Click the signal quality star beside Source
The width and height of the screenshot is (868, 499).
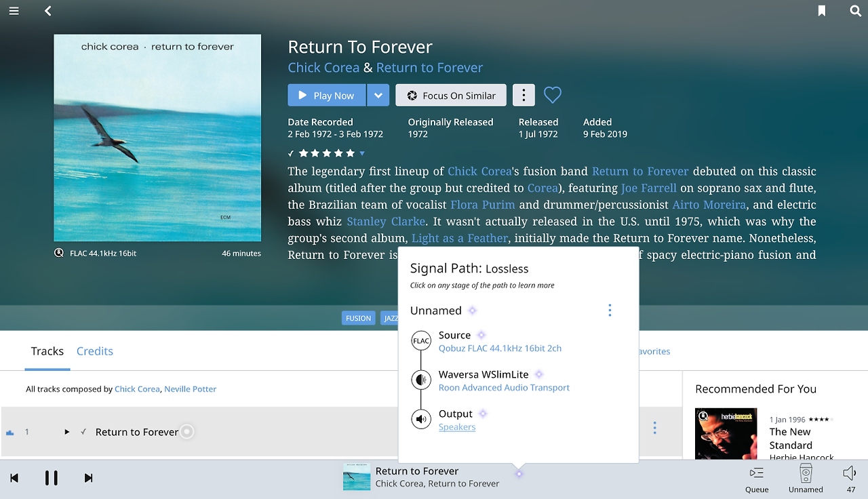coord(481,335)
